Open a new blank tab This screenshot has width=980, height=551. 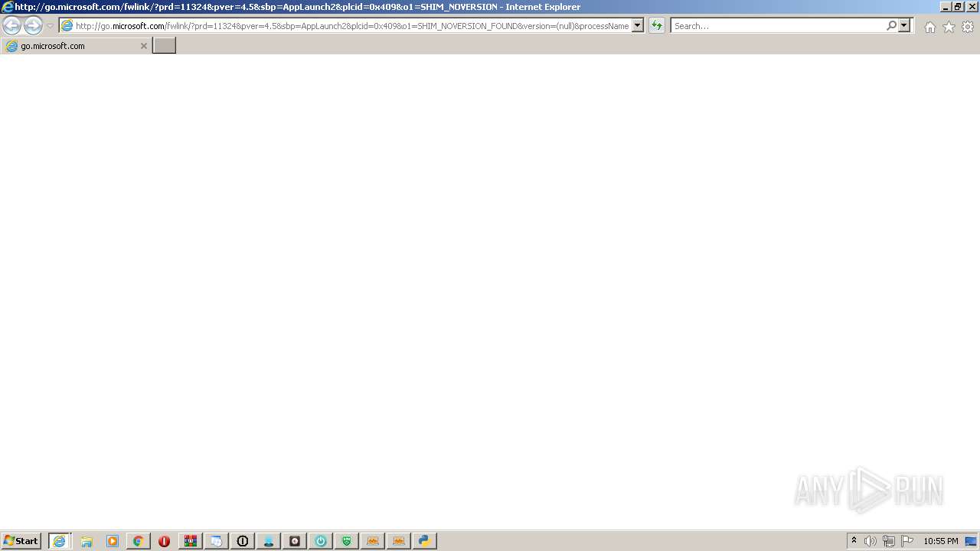click(164, 46)
